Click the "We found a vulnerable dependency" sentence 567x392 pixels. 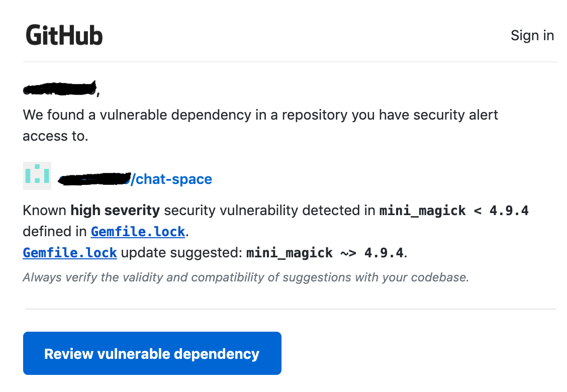[260, 115]
